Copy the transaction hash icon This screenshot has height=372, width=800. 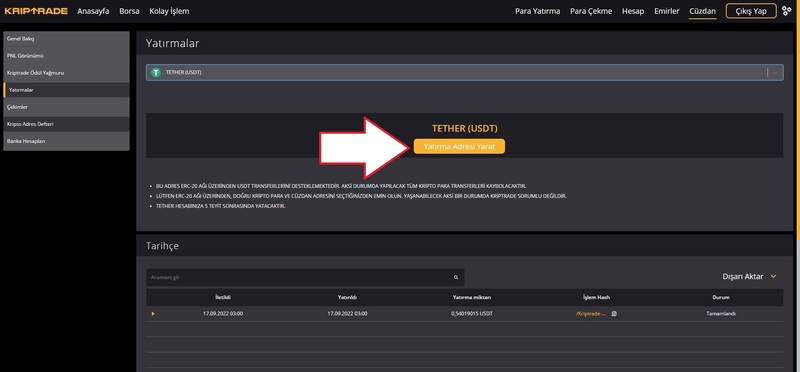pyautogui.click(x=614, y=314)
